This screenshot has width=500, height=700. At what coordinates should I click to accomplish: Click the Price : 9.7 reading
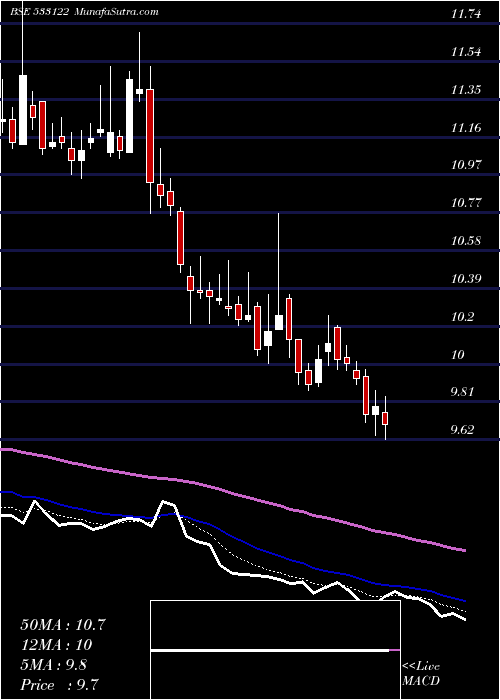pyautogui.click(x=59, y=685)
